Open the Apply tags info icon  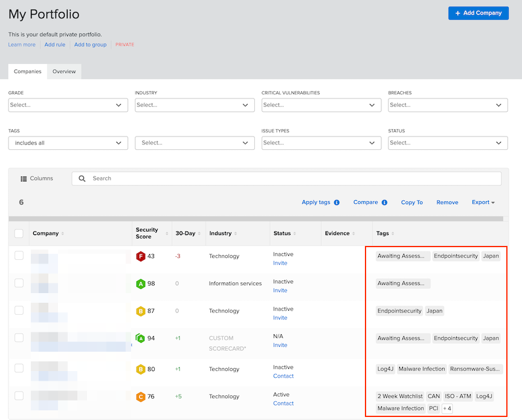click(337, 202)
